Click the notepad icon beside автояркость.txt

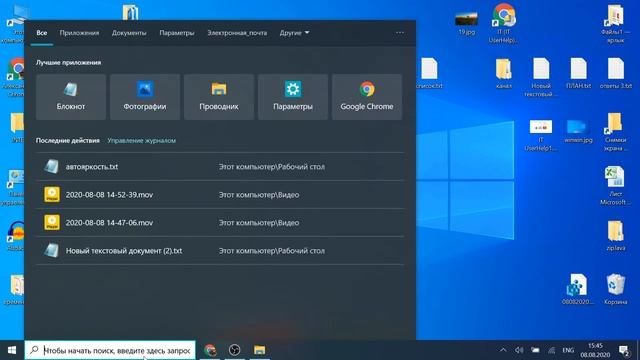pos(52,167)
